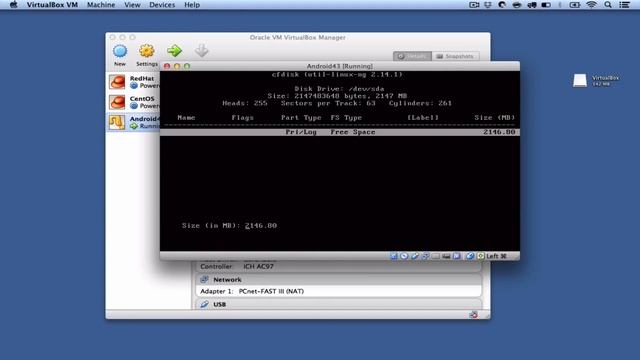Open VM Settings gear in Manager toolbar
Viewport: 640px width, 360px height.
(147, 51)
